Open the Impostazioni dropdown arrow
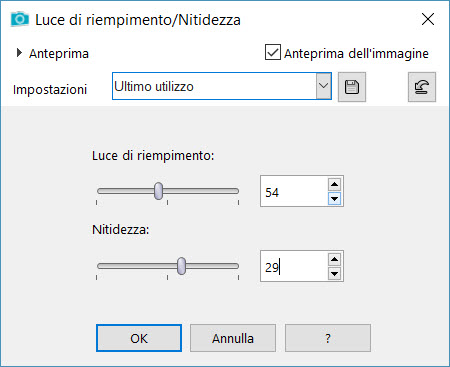Image resolution: width=450 pixels, height=367 pixels. [323, 86]
